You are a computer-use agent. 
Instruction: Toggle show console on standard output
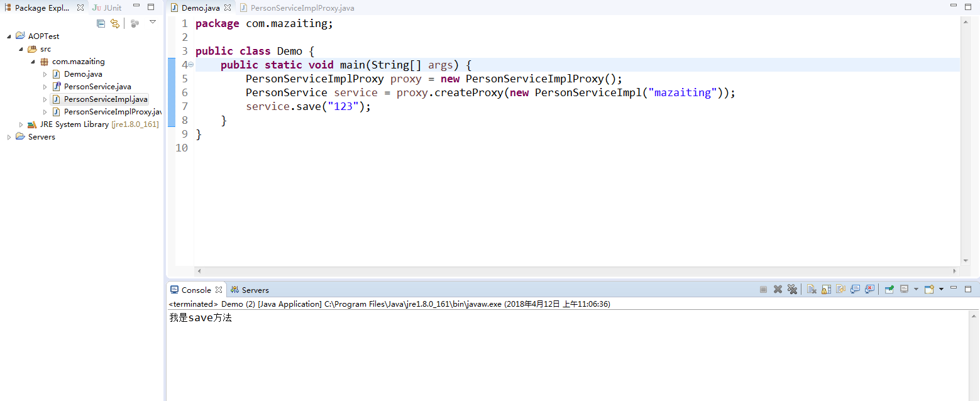pyautogui.click(x=855, y=289)
